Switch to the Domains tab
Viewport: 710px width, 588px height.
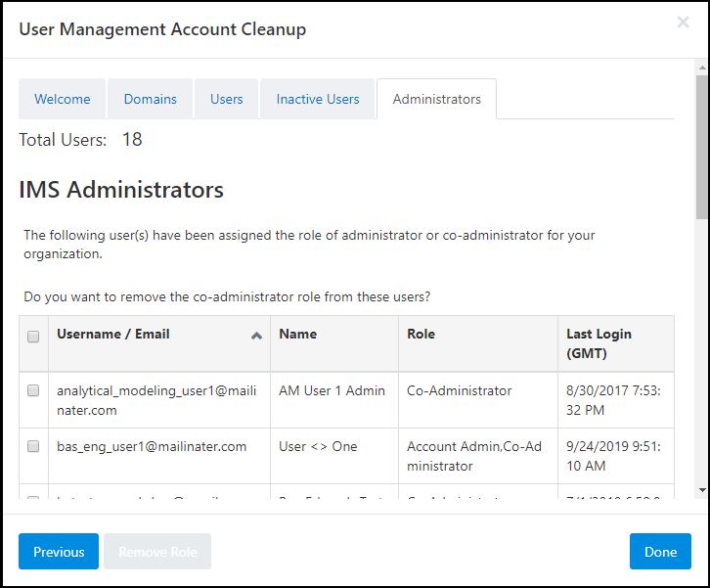pos(151,99)
